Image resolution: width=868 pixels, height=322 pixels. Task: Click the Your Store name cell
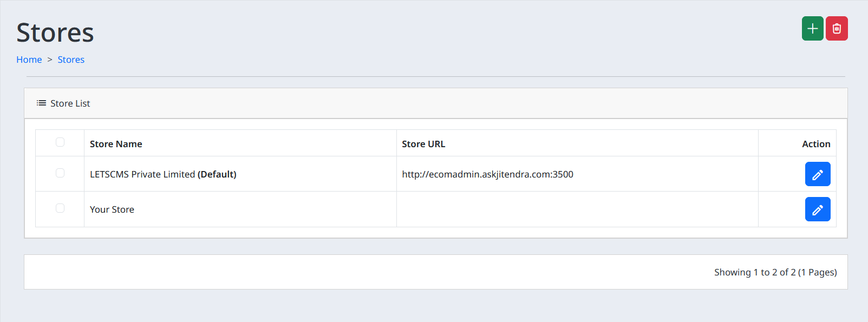(x=112, y=209)
